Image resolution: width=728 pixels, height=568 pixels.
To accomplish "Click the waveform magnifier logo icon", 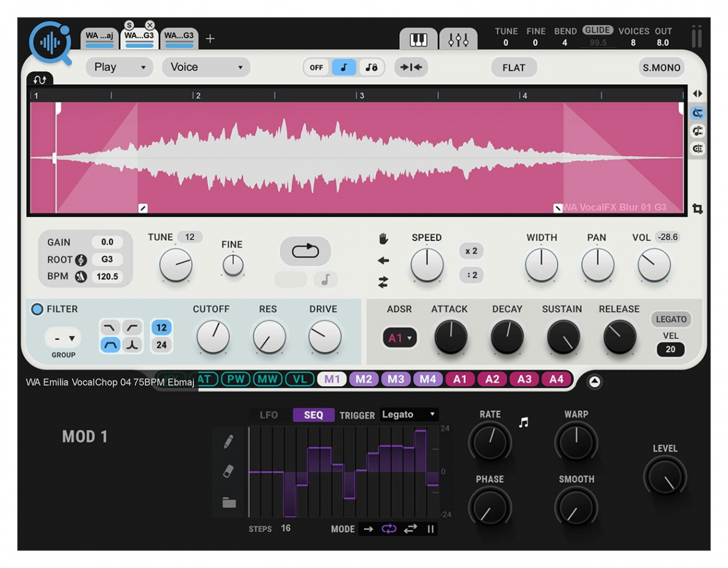I will click(x=50, y=42).
